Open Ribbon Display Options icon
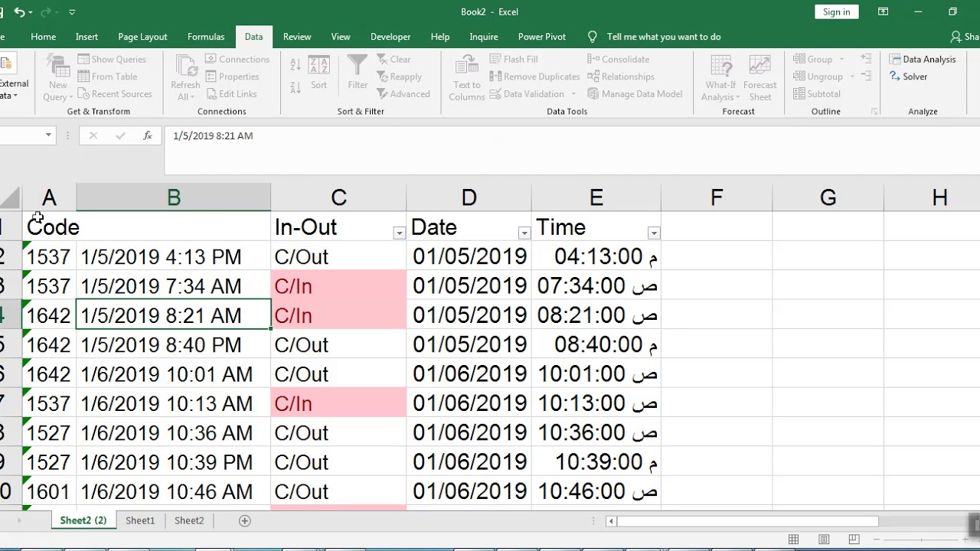This screenshot has height=551, width=980. [x=883, y=12]
